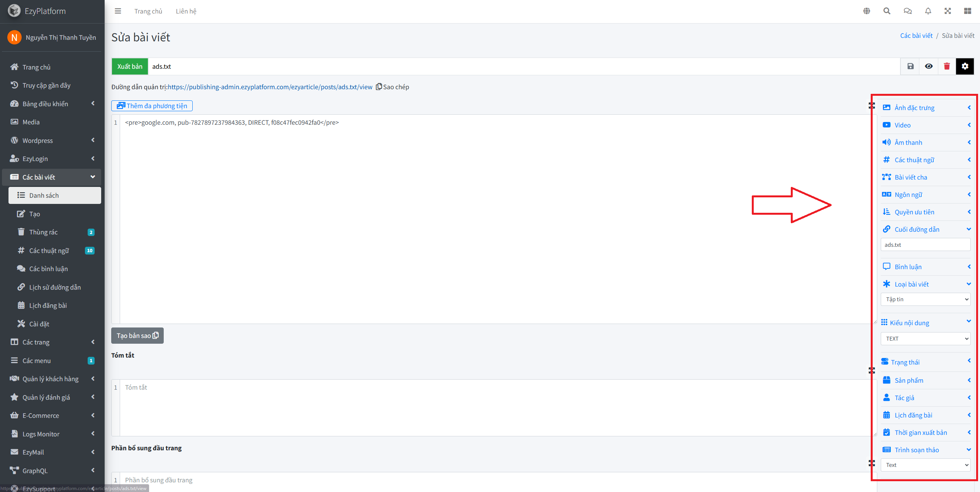Open Các bình luận
980x492 pixels.
[55, 269]
